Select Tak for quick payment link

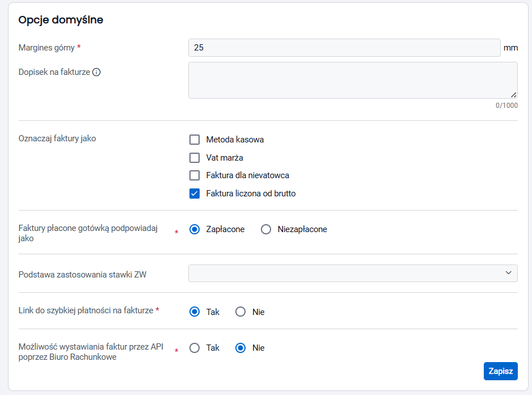tap(195, 312)
